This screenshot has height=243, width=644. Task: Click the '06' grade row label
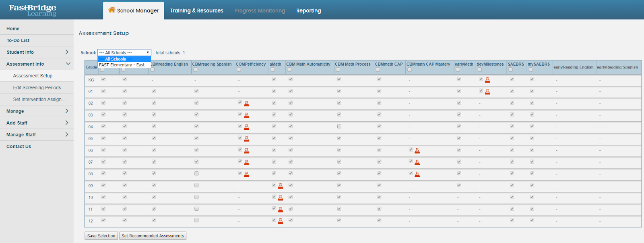coord(91,150)
